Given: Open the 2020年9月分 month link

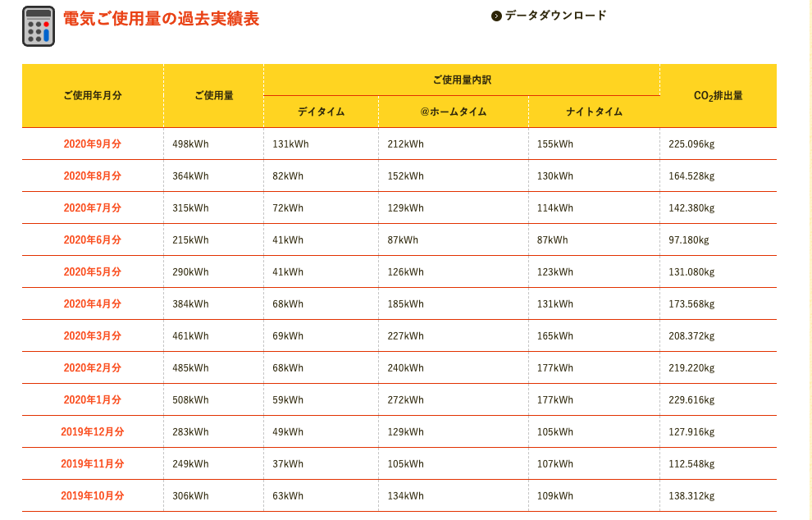Looking at the screenshot, I should (x=92, y=144).
